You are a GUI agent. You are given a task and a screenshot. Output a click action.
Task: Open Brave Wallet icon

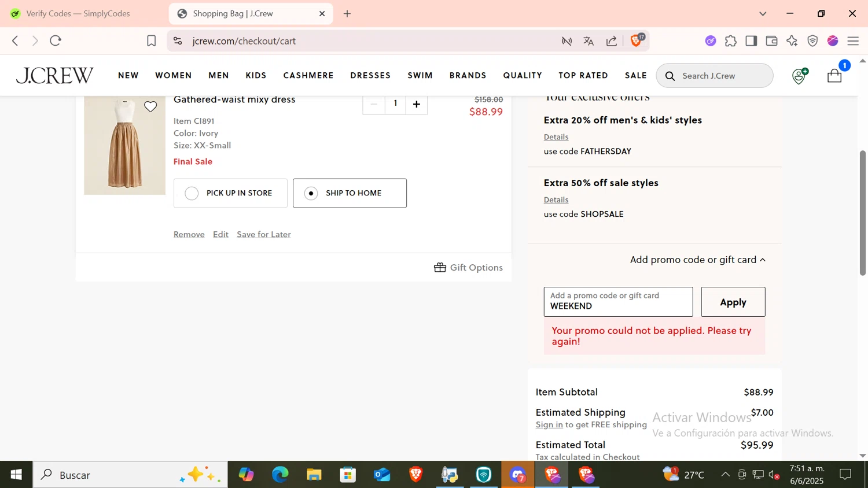[771, 40]
